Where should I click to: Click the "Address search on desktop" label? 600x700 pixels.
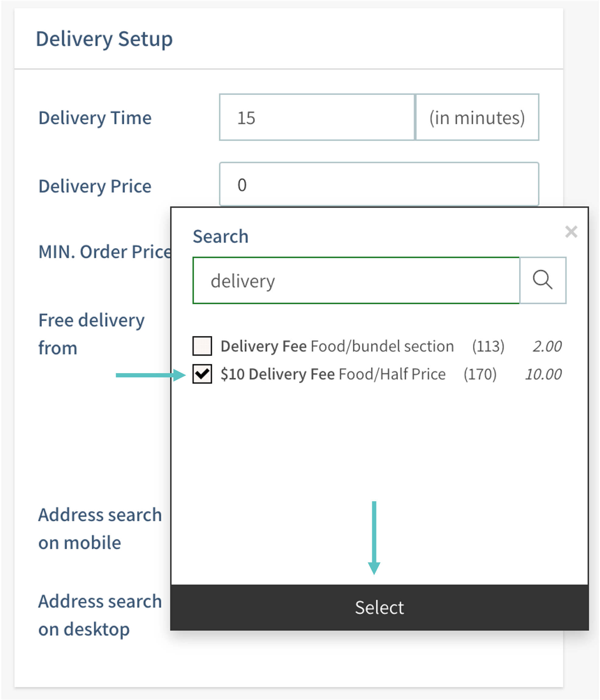(x=100, y=615)
